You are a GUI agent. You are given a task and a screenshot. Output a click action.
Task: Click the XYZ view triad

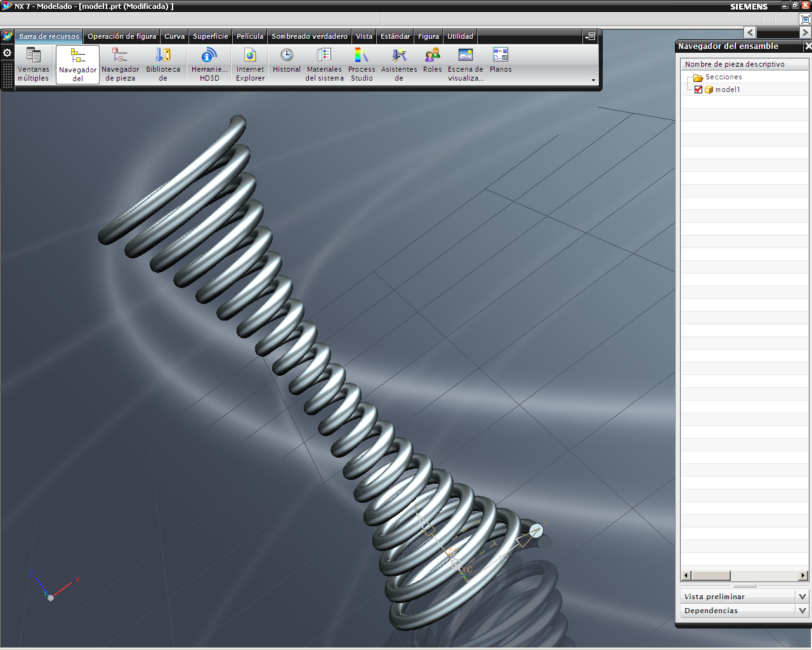click(53, 587)
